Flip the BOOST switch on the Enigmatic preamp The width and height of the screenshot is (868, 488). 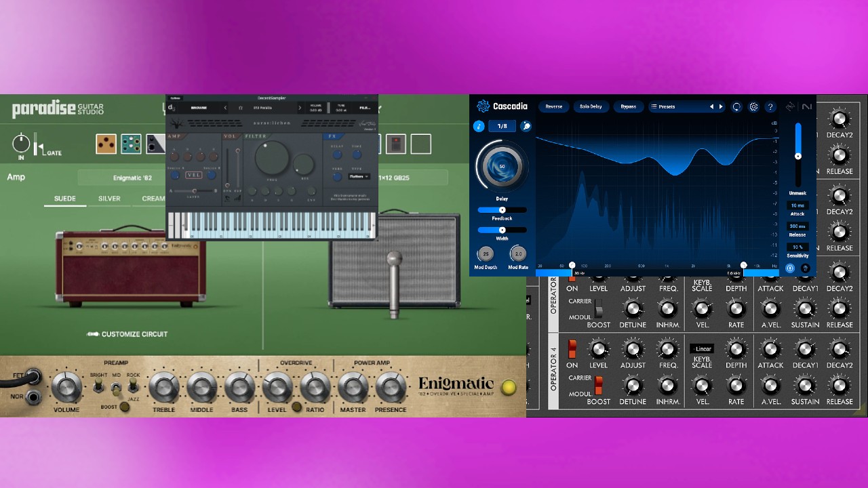point(125,407)
